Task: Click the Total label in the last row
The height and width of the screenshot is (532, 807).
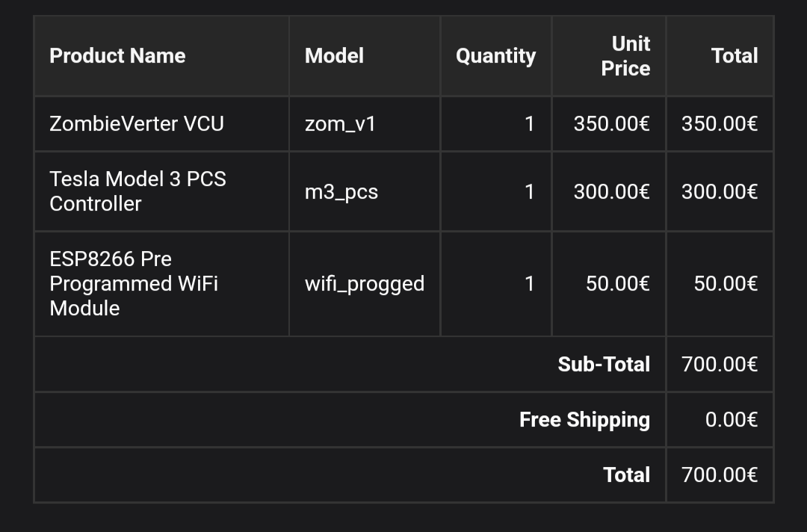Action: tap(626, 475)
